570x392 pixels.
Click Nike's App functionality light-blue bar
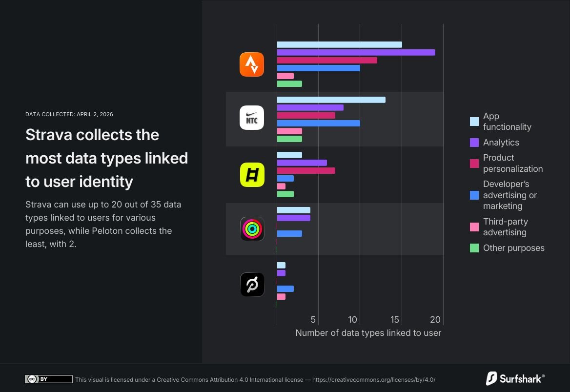331,100
